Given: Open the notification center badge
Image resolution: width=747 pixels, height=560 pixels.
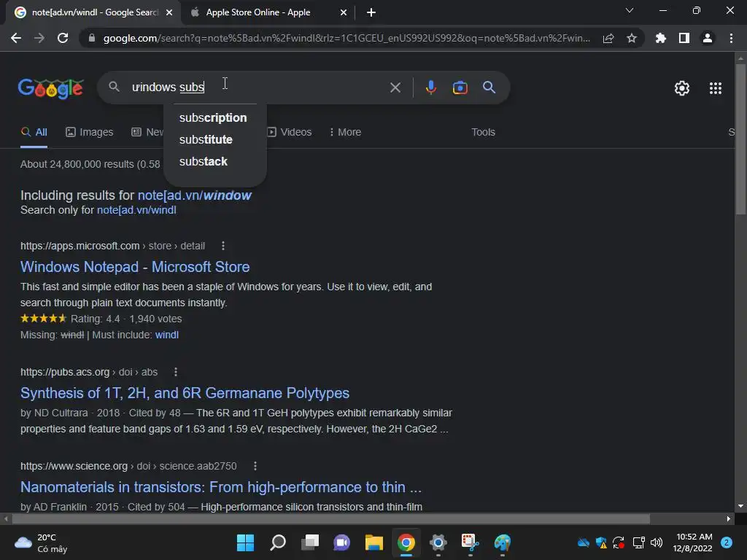Looking at the screenshot, I should tap(727, 542).
